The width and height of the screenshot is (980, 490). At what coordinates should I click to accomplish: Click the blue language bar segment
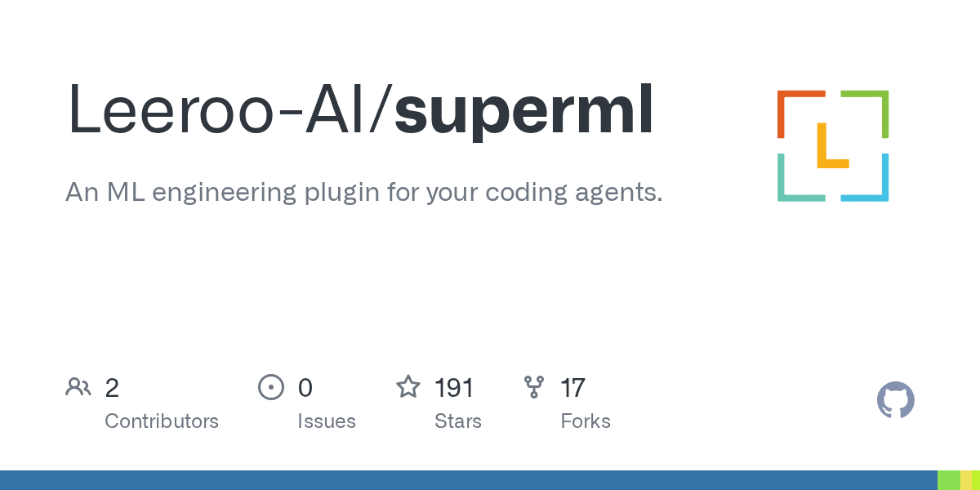(469, 480)
